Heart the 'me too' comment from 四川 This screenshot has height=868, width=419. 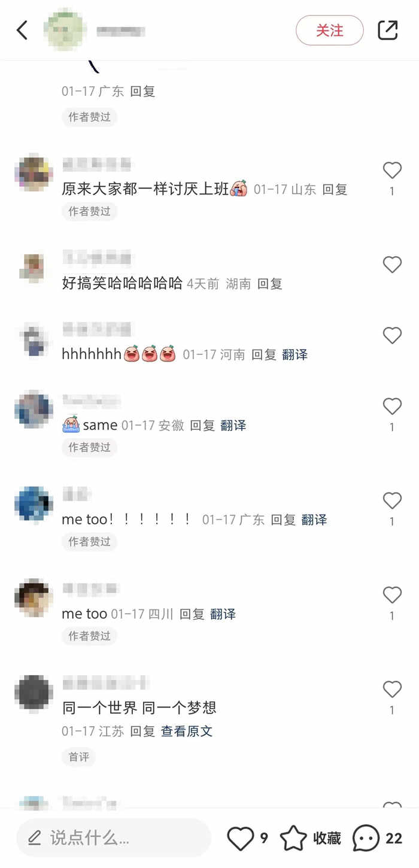392,595
